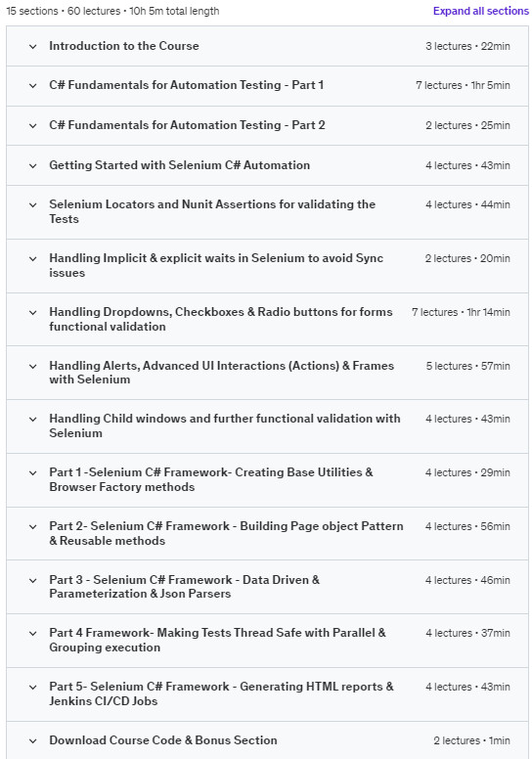Expand the Introduction to the Course chevron
This screenshot has height=759, width=532.
pyautogui.click(x=33, y=47)
